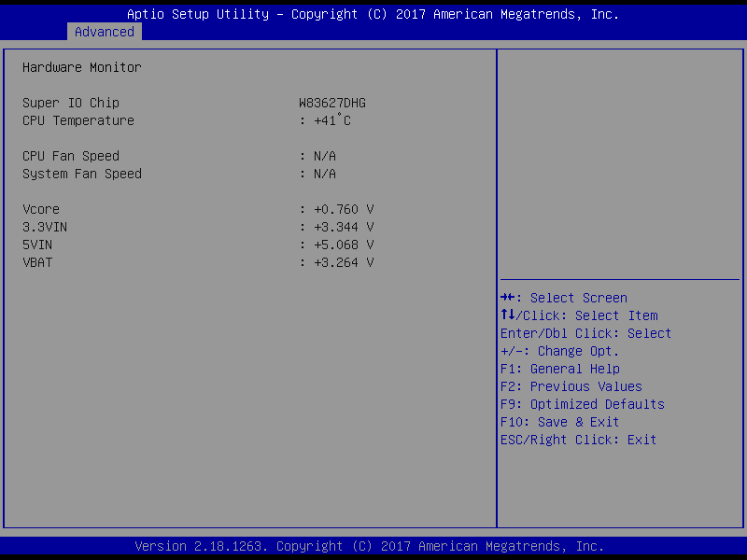The width and height of the screenshot is (747, 560).
Task: Select the CPU Temperature item
Action: (x=78, y=120)
